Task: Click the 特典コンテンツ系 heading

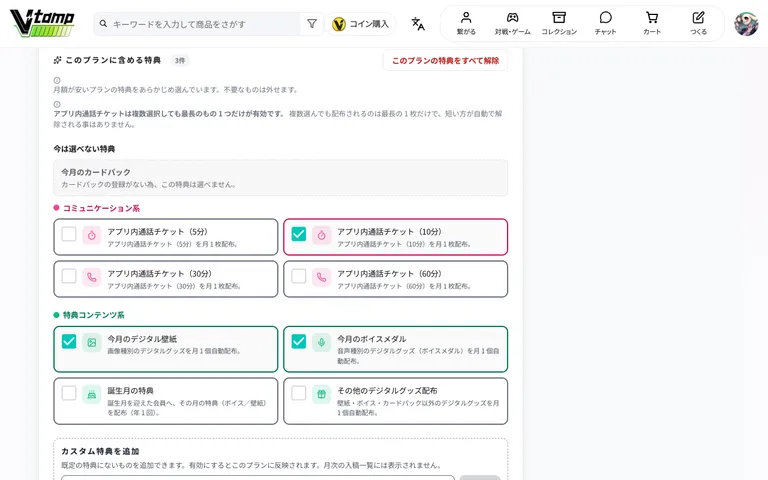Action: (x=94, y=315)
